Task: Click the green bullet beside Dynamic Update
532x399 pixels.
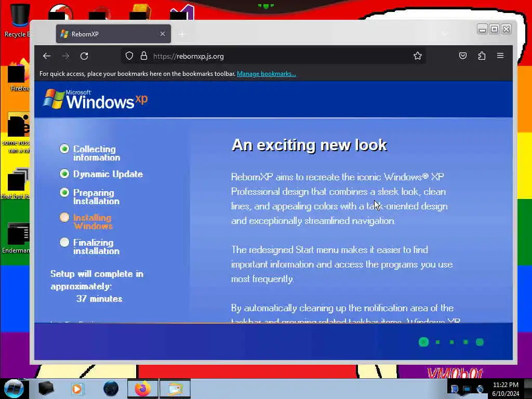Action: click(x=64, y=174)
